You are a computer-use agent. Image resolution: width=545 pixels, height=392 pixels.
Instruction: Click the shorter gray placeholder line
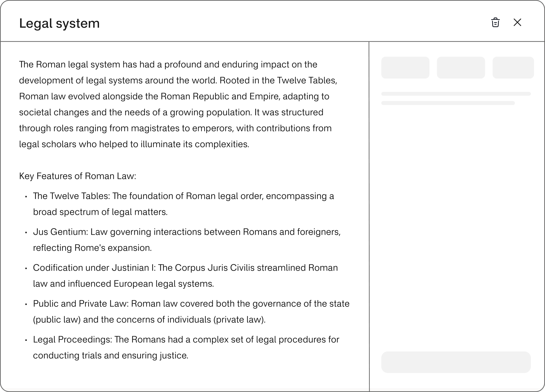[x=448, y=103]
